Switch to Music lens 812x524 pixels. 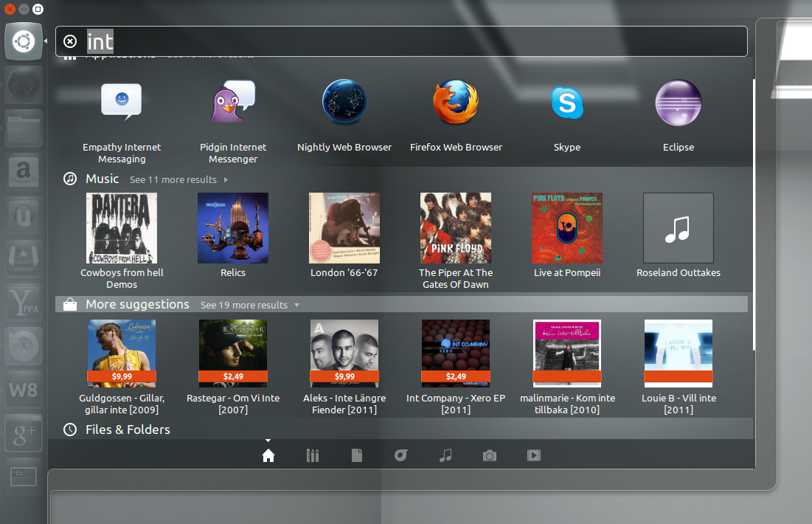(x=445, y=455)
